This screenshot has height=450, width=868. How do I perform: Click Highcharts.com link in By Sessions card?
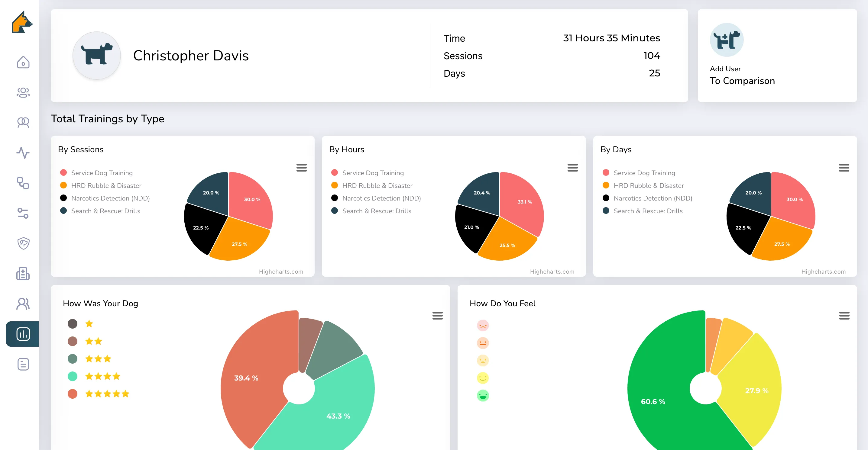point(281,272)
